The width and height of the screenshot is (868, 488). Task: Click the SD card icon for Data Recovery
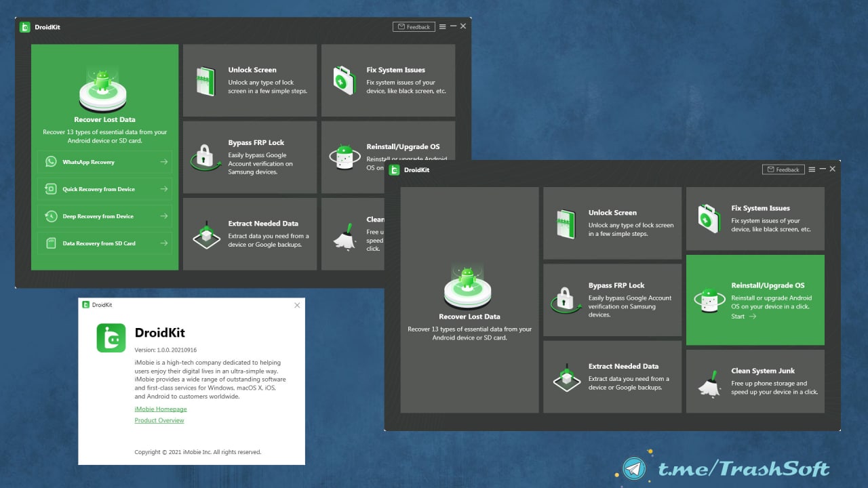point(51,243)
